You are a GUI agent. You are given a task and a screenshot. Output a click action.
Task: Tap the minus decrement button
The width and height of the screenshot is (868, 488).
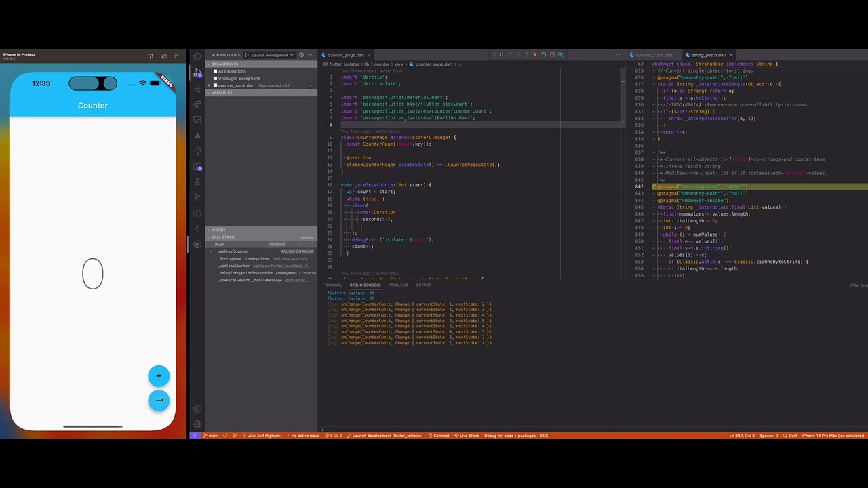[159, 401]
